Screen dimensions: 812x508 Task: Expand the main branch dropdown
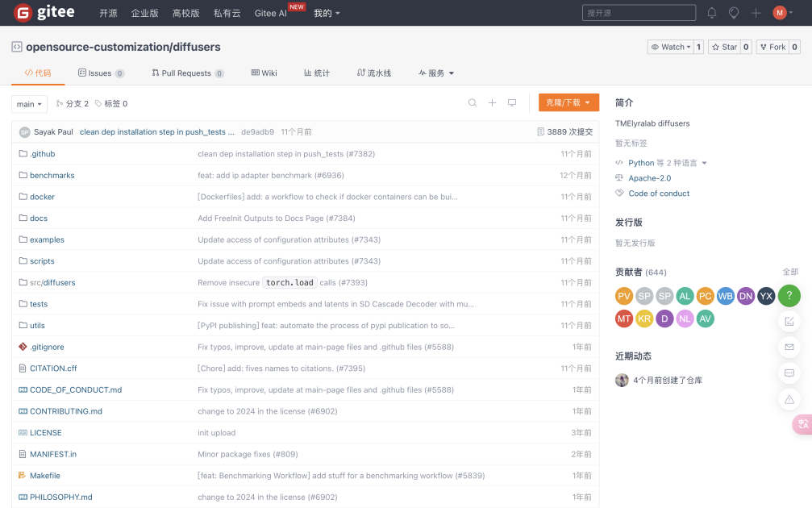pyautogui.click(x=29, y=104)
